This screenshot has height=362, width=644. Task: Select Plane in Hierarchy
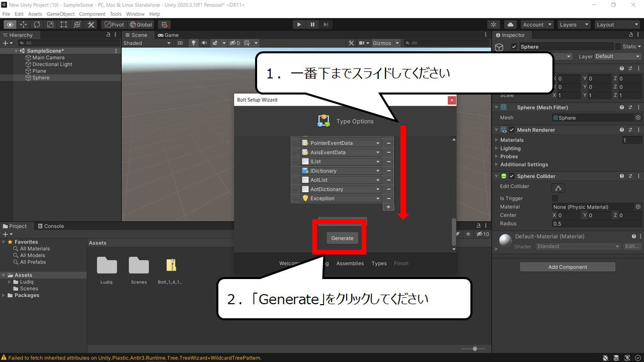point(39,71)
